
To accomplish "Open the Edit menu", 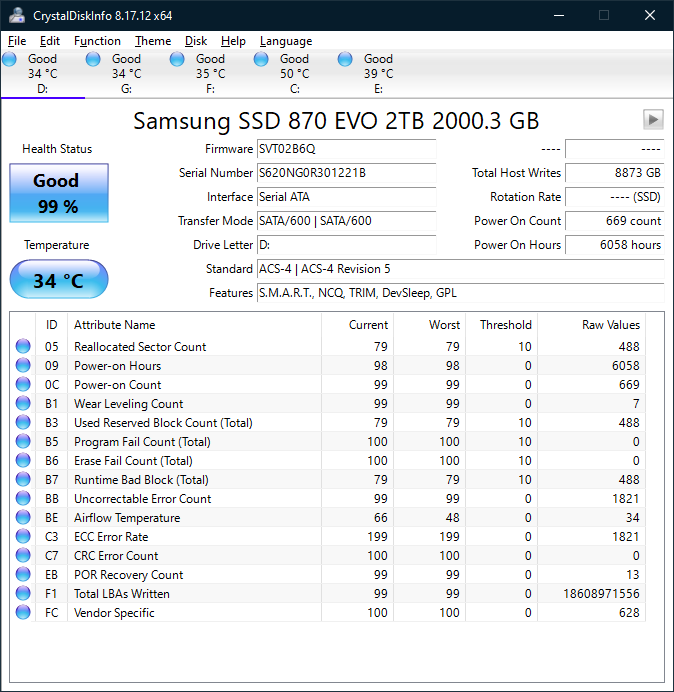I will click(49, 41).
